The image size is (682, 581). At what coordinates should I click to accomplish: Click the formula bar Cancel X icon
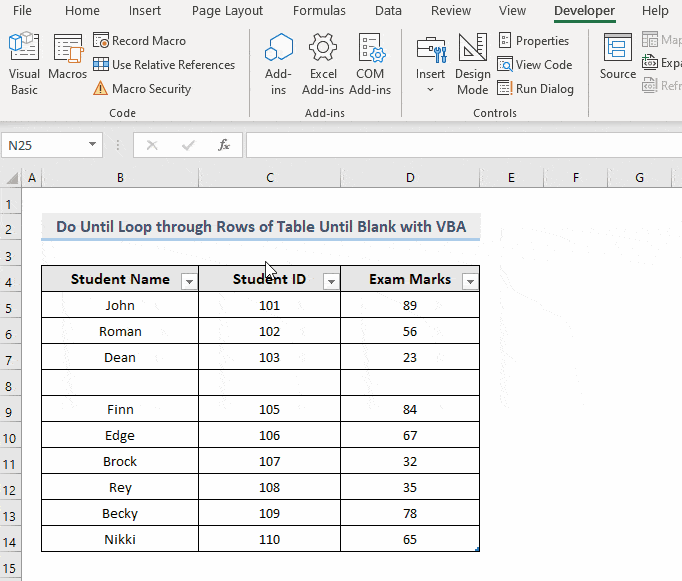(152, 145)
